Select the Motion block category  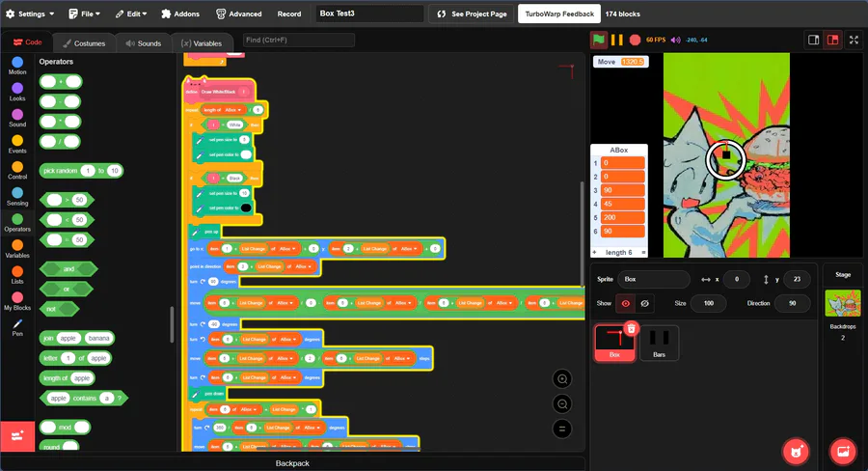pos(17,66)
